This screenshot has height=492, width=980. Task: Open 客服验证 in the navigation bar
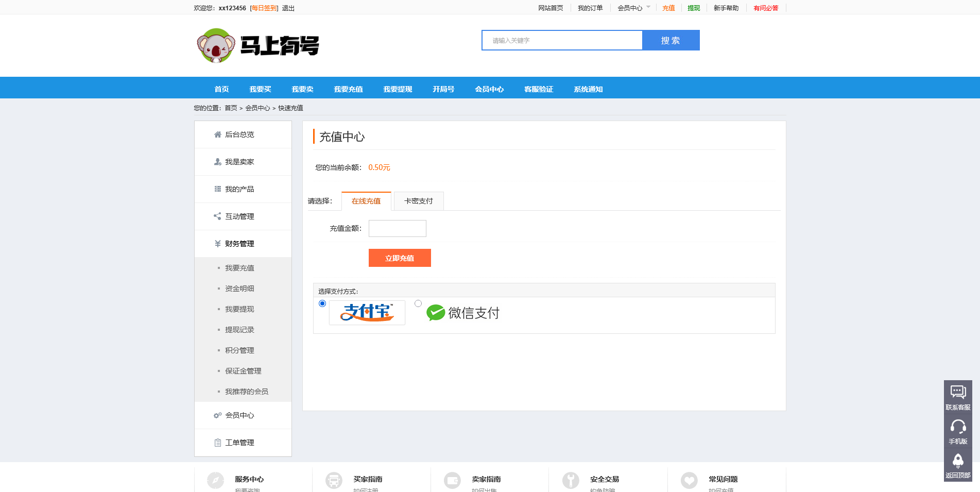point(539,89)
